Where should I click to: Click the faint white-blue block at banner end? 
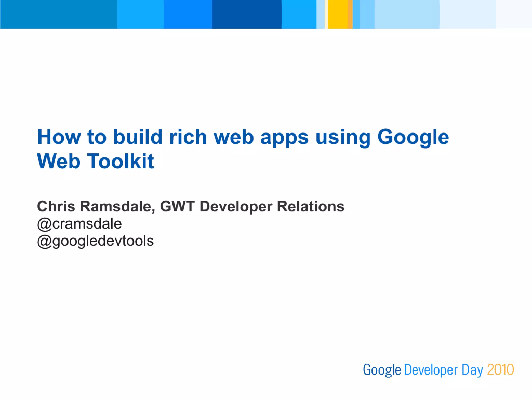[514, 14]
